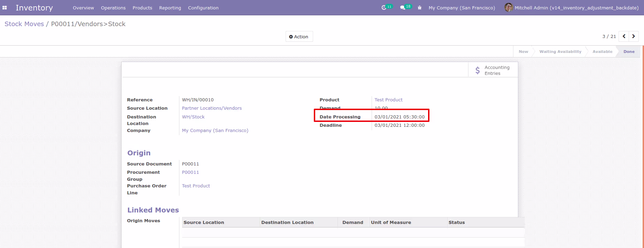Click the debug bug icon
Screen dimensions: 644x248
(x=420, y=8)
